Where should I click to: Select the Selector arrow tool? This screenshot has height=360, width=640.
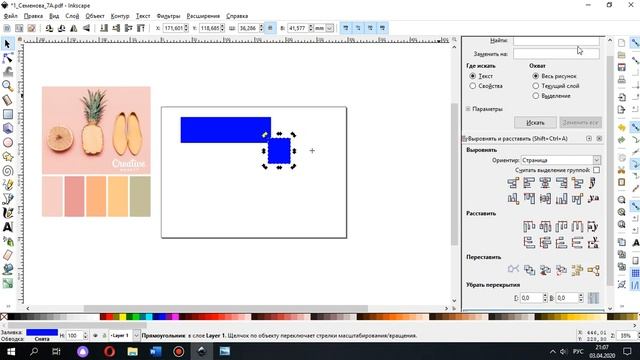click(7, 44)
